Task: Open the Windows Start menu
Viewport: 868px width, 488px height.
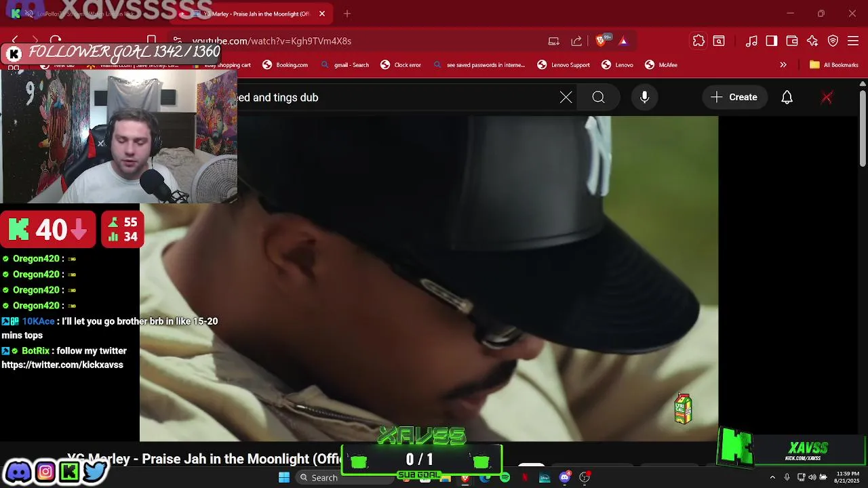Action: tap(283, 477)
